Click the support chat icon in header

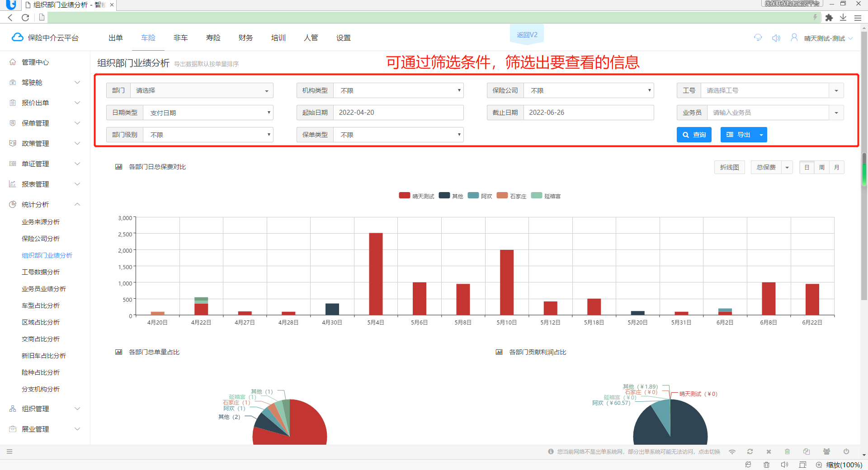click(x=758, y=38)
